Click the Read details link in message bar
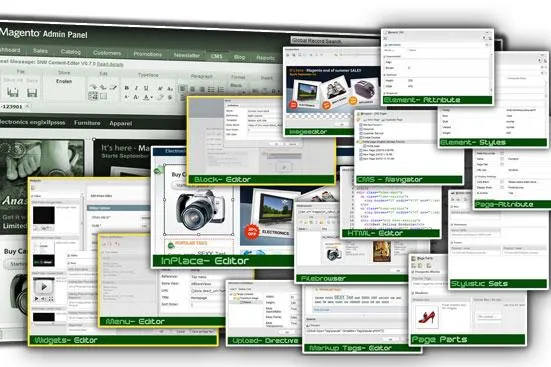 point(110,64)
